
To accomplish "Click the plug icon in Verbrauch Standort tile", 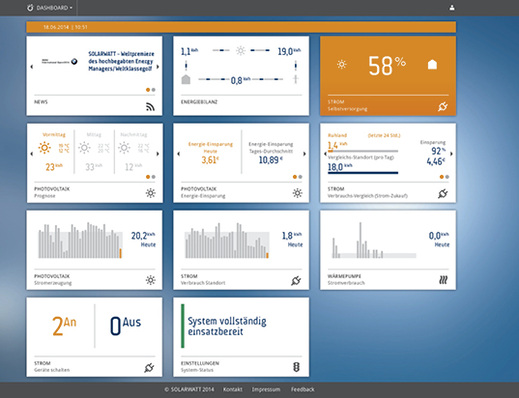I will 296,281.
